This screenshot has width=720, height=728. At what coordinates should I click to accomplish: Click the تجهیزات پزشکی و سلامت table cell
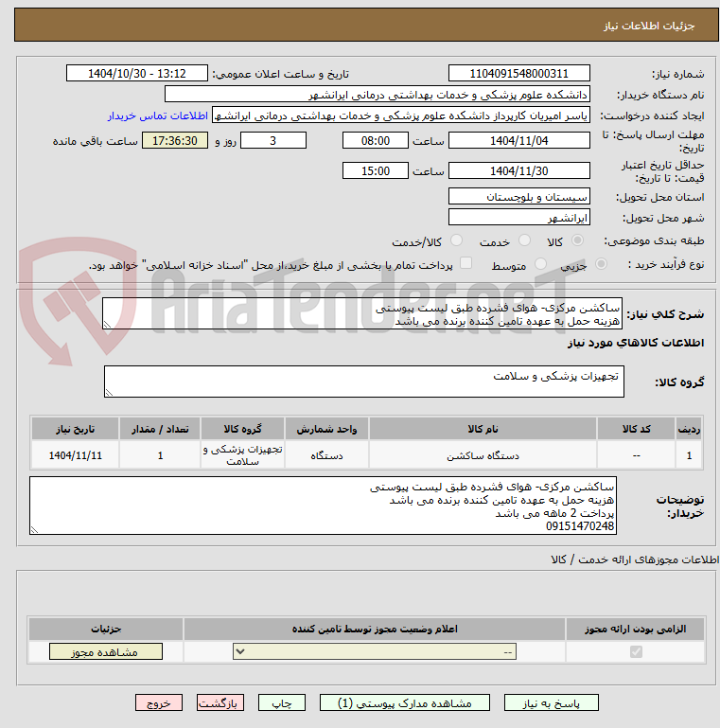242,455
